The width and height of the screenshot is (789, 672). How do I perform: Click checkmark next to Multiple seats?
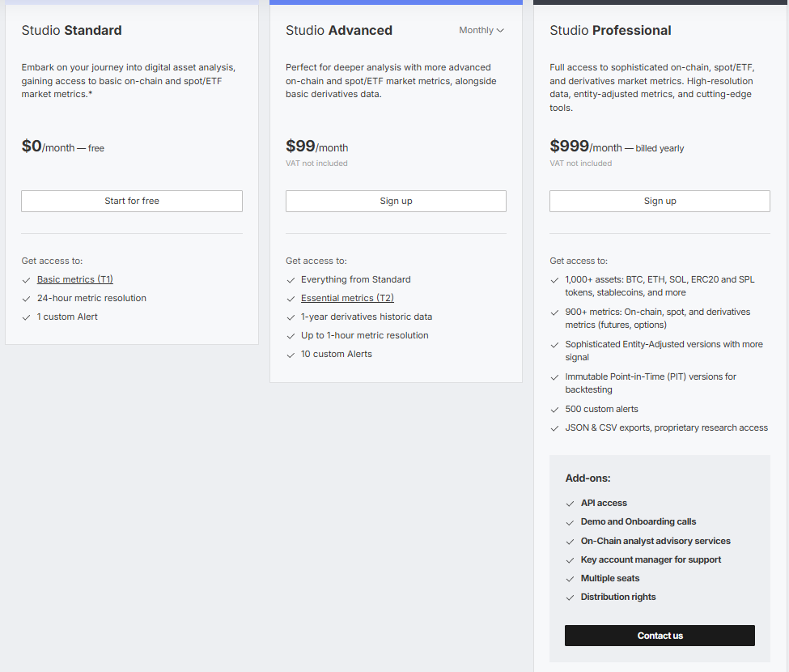click(571, 579)
